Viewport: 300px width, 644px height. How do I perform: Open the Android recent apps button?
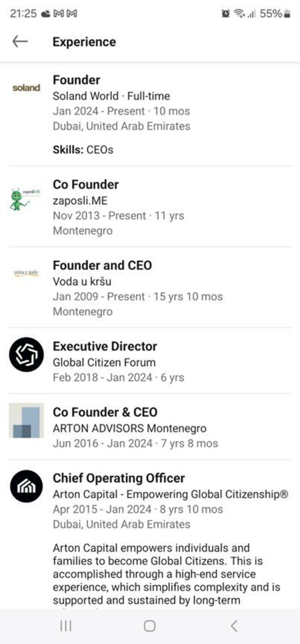click(66, 626)
